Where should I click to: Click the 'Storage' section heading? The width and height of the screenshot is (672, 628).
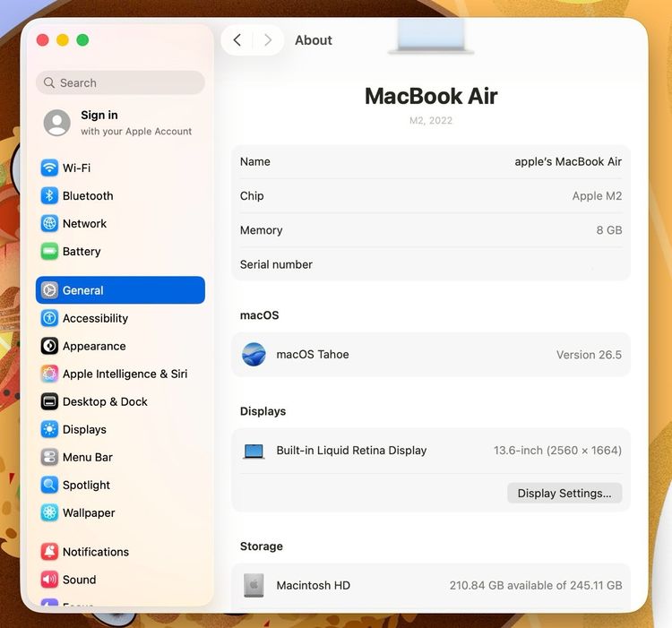point(262,546)
